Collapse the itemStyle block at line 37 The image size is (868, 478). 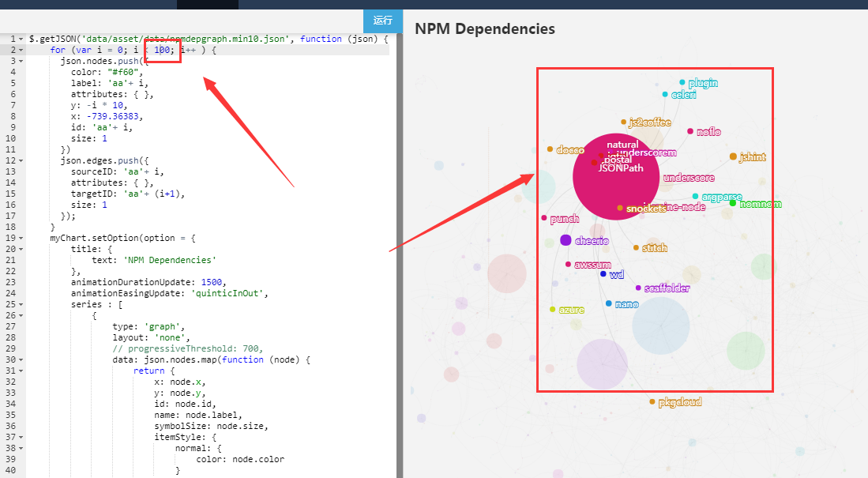coord(21,438)
